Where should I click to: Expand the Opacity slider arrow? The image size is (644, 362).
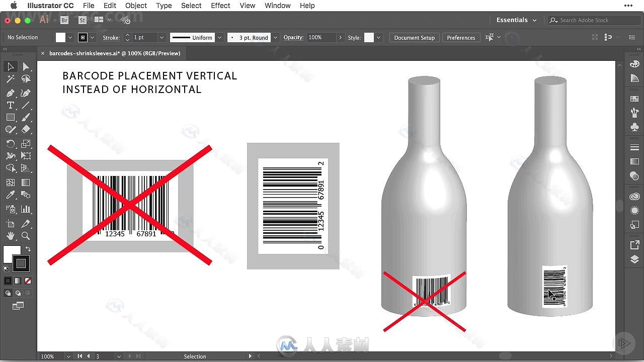pyautogui.click(x=340, y=38)
